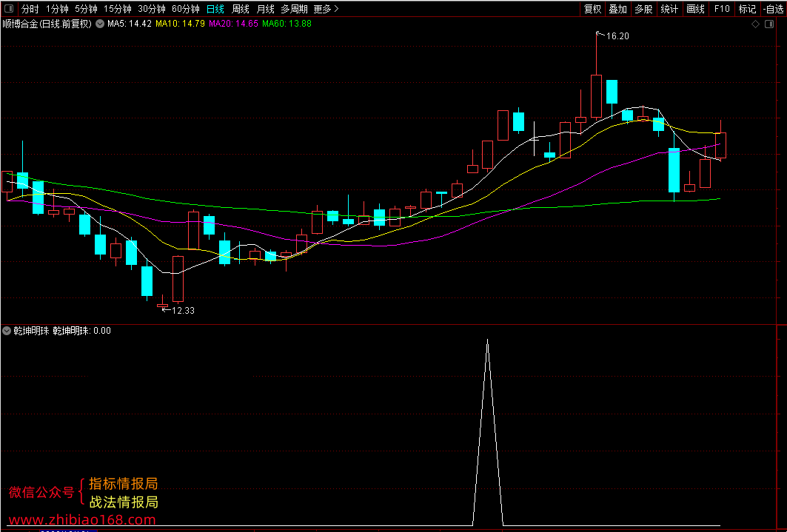Open the 多周期 multi-period view
Image resolution: width=787 pixels, height=532 pixels.
[x=294, y=9]
